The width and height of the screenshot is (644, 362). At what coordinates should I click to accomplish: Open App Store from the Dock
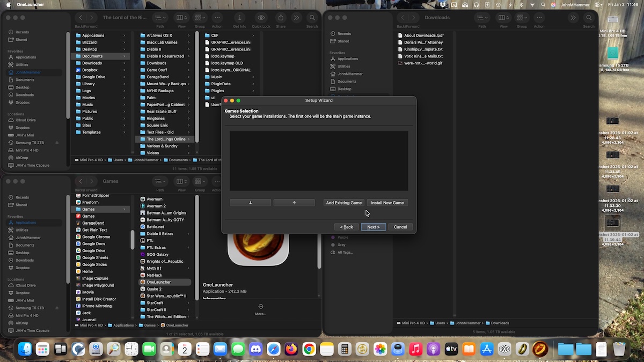pyautogui.click(x=486, y=349)
